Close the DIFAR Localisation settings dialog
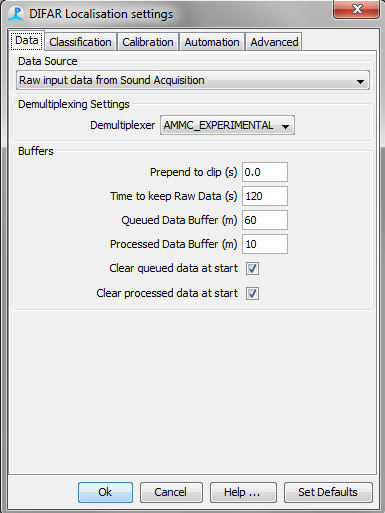The image size is (385, 513). point(356,9)
